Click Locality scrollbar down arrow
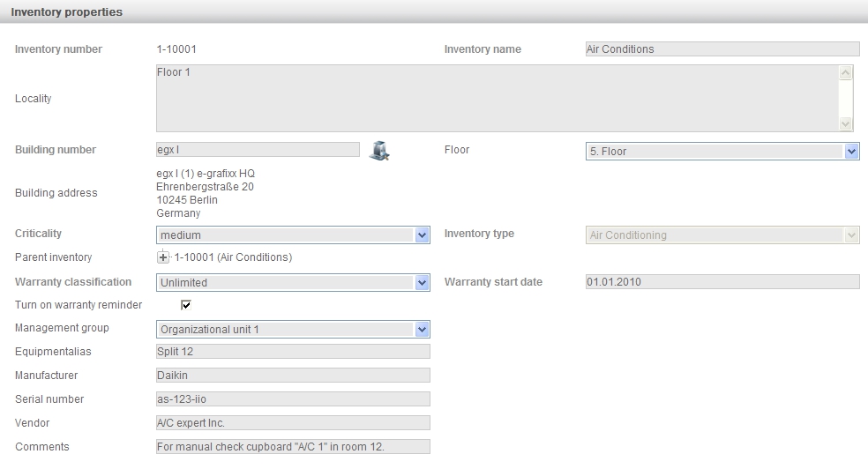Screen dimensions: 868x469 (845, 124)
